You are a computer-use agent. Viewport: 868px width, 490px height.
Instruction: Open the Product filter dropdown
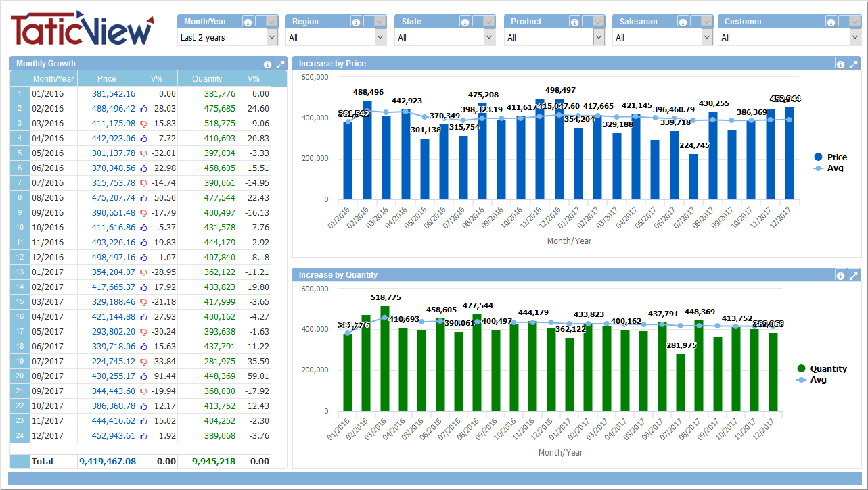(598, 36)
